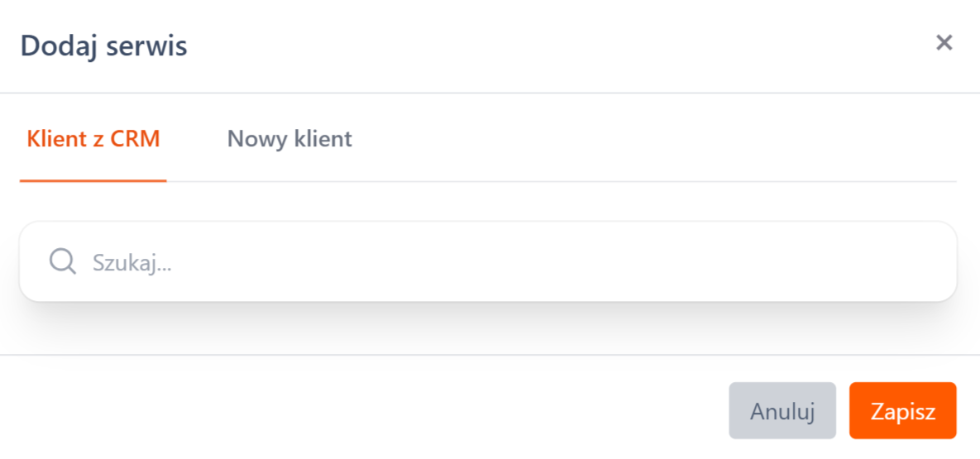Focus the Szukaj search field

tap(496, 262)
